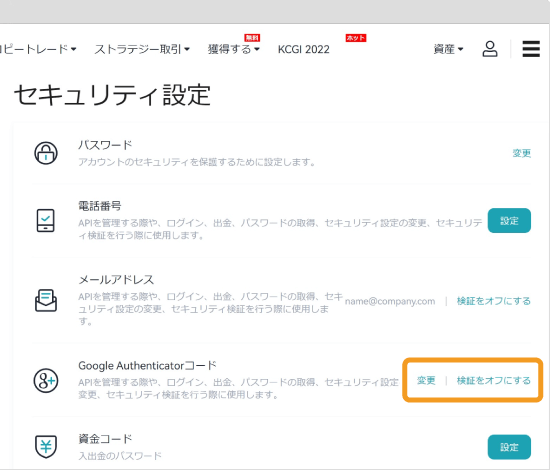Click the Google Authenticator g+ icon
Screen dimensions: 550x470
pos(46,381)
